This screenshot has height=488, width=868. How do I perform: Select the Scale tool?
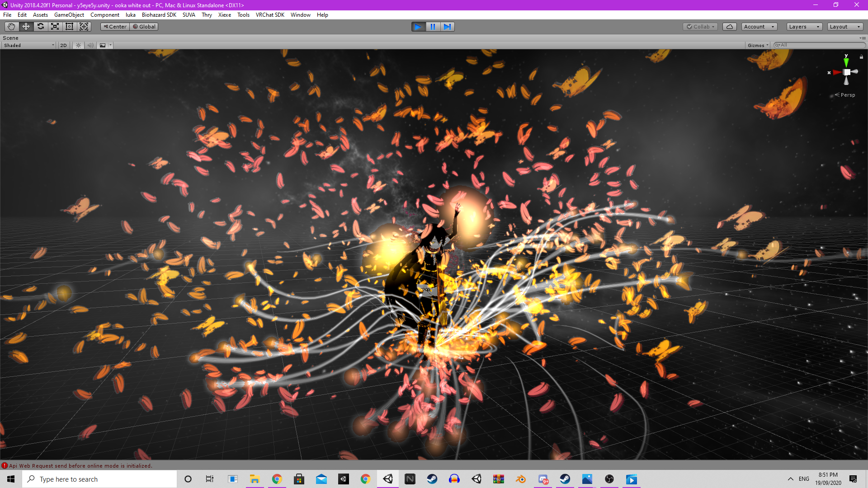[x=55, y=27]
